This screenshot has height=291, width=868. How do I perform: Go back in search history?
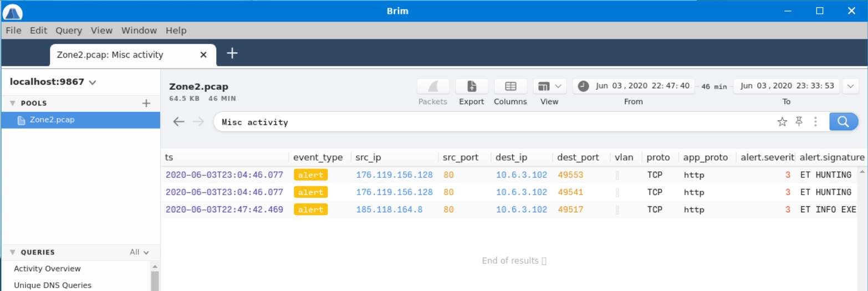tap(178, 122)
